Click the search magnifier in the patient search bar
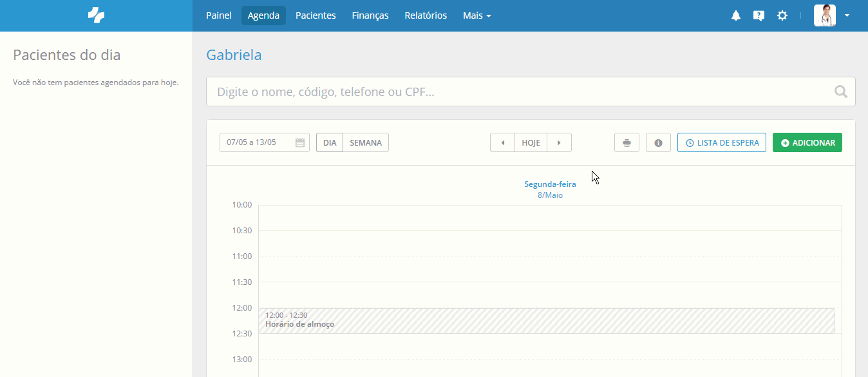The image size is (868, 377). coord(840,91)
